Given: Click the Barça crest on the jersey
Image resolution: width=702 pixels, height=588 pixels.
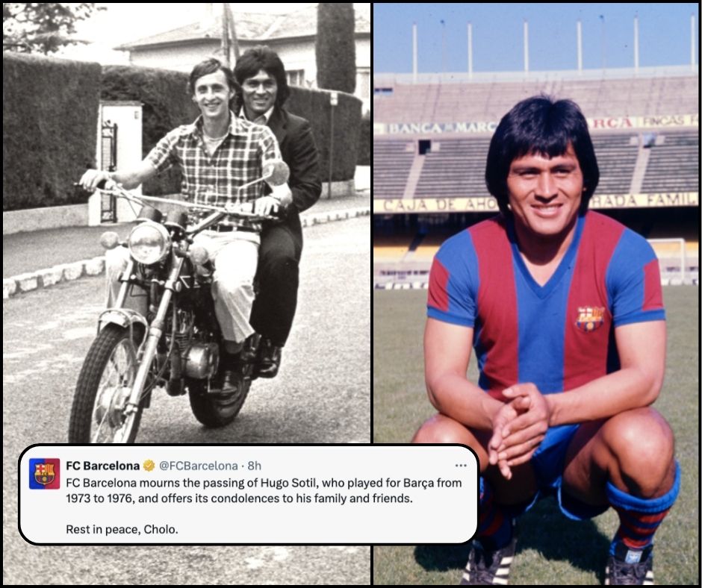Looking at the screenshot, I should [x=590, y=318].
